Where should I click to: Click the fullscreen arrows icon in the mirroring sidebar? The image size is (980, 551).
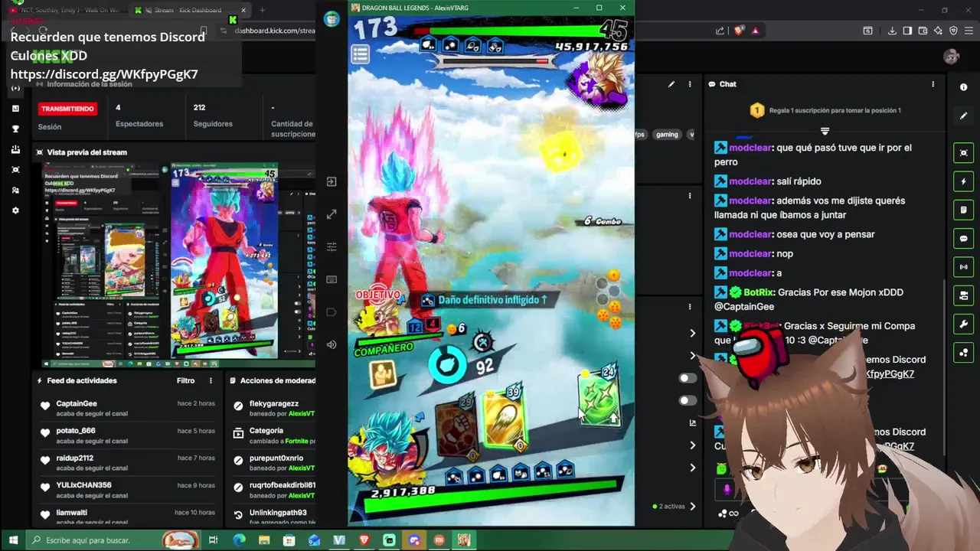[332, 214]
